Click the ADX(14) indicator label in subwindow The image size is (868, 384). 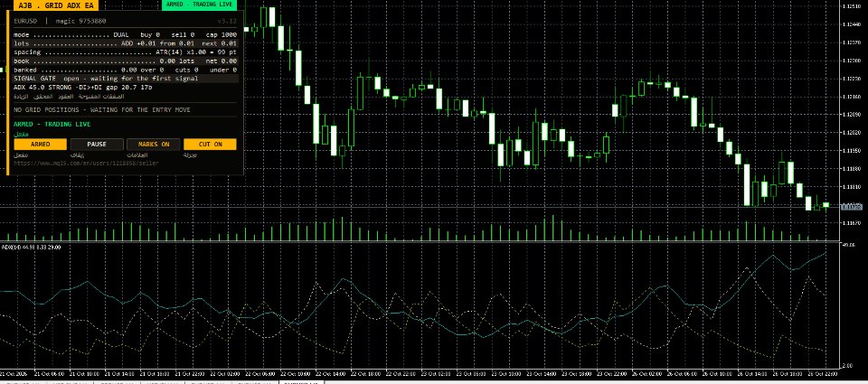click(x=31, y=248)
